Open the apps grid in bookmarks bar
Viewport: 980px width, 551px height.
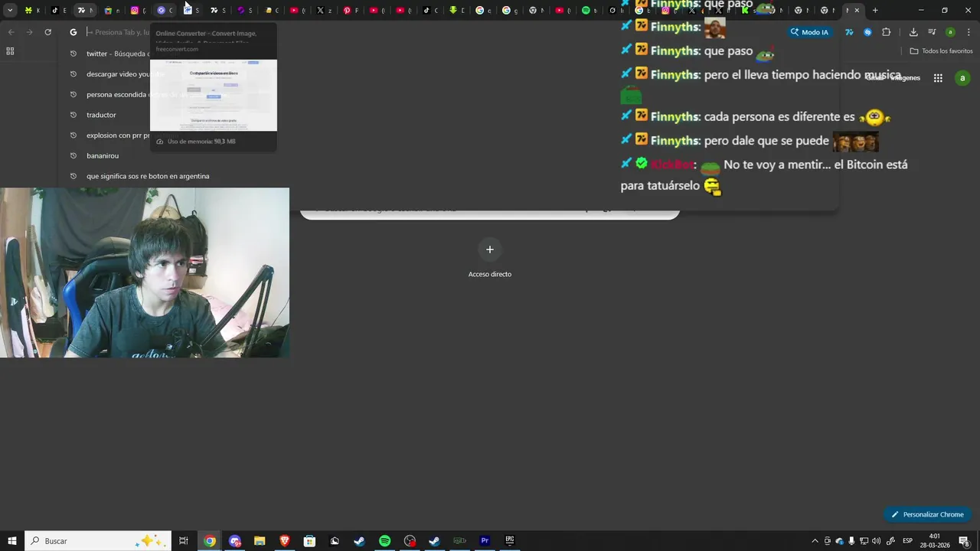10,51
